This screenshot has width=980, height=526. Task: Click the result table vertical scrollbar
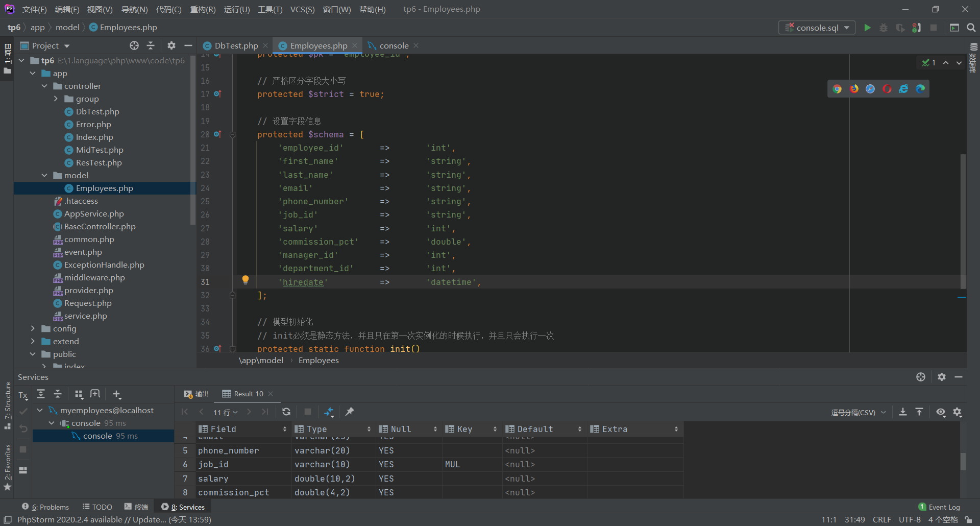point(963,461)
